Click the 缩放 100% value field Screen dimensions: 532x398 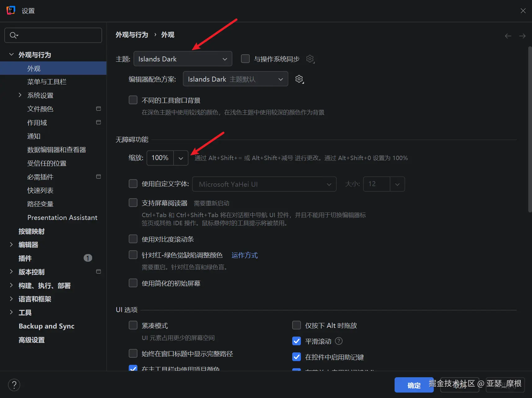[x=160, y=158]
